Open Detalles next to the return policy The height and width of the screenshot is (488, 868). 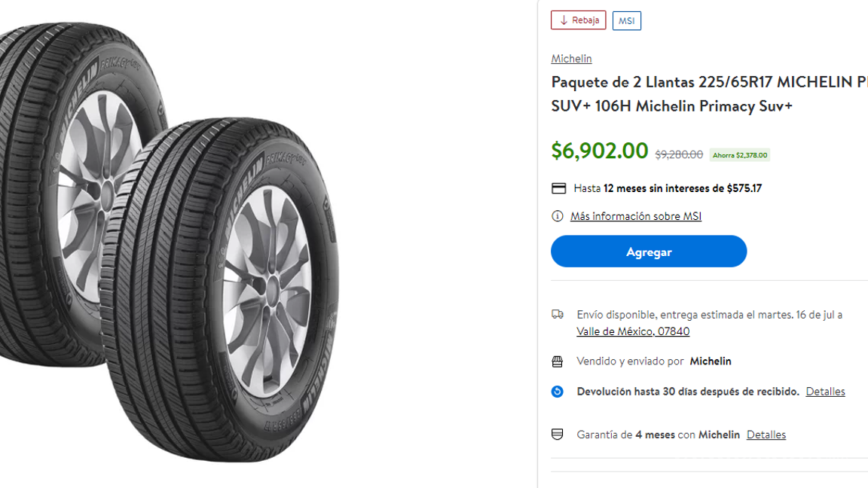[x=825, y=391]
